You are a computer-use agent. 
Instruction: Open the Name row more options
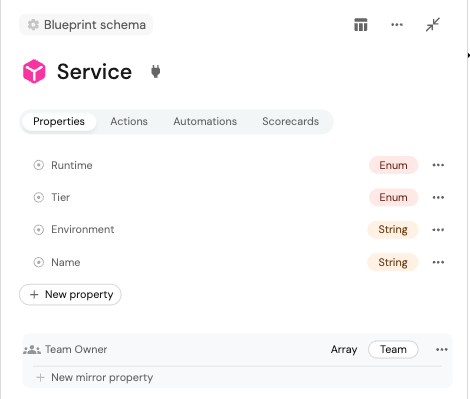point(438,262)
